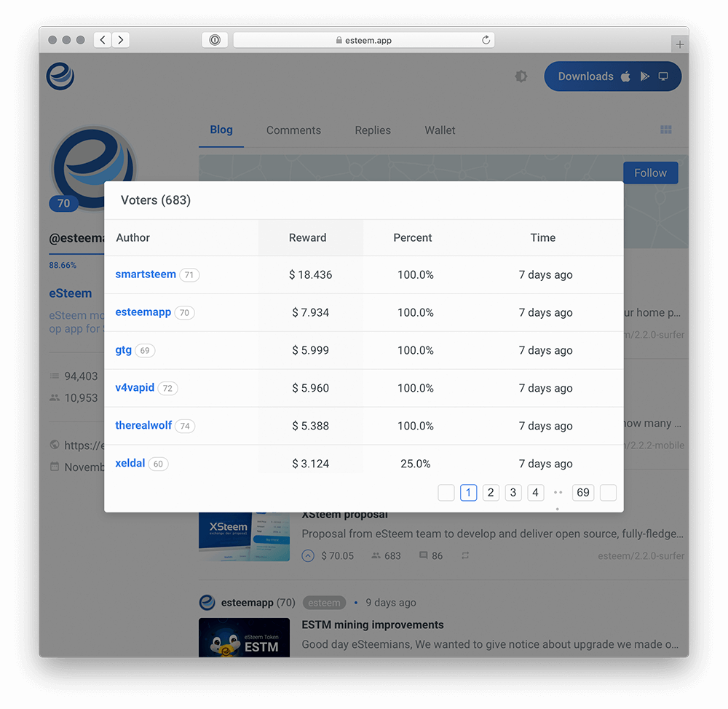Viewport: 728px width, 709px height.
Task: Click the 88.66% voting power text
Action: coord(63,265)
